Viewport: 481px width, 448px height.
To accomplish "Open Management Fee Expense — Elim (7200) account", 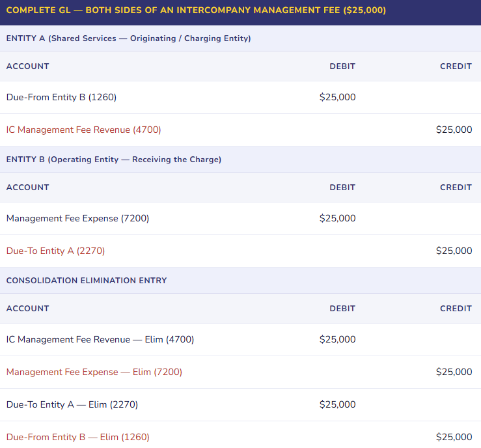I will pyautogui.click(x=94, y=372).
